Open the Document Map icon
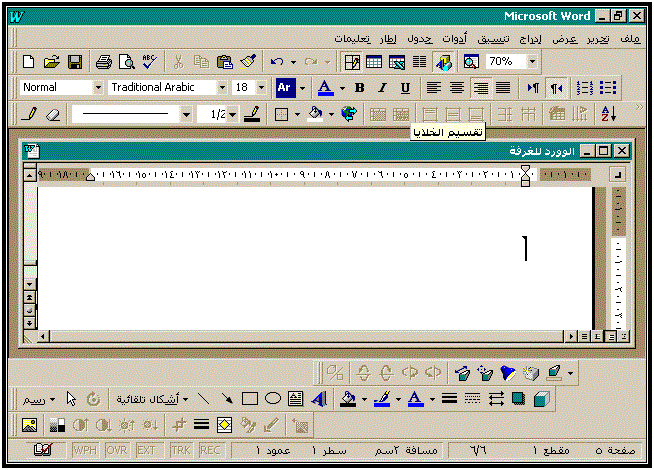Viewport: 654px width, 470px height. 471,62
